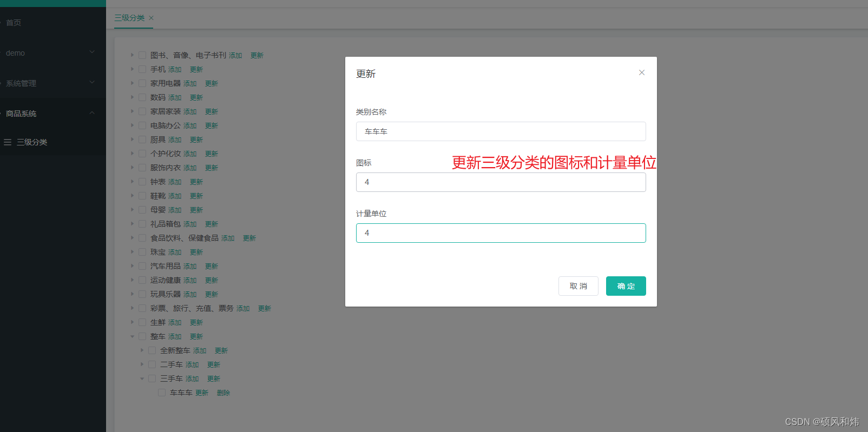Click the 类别名称 input field
Viewport: 868px width, 432px height.
click(501, 131)
